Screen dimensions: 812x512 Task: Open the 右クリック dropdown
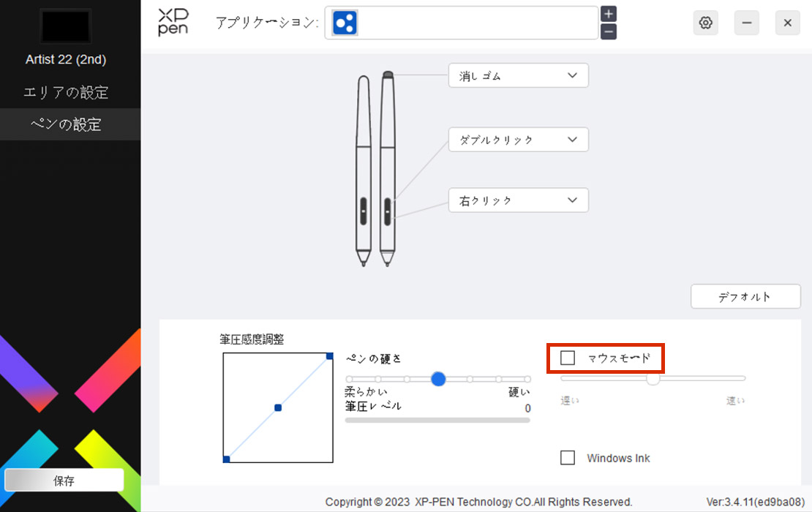point(519,200)
